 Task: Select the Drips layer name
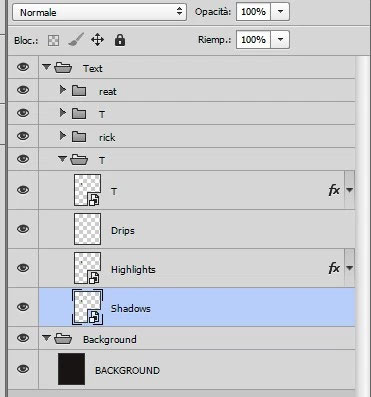pyautogui.click(x=123, y=231)
